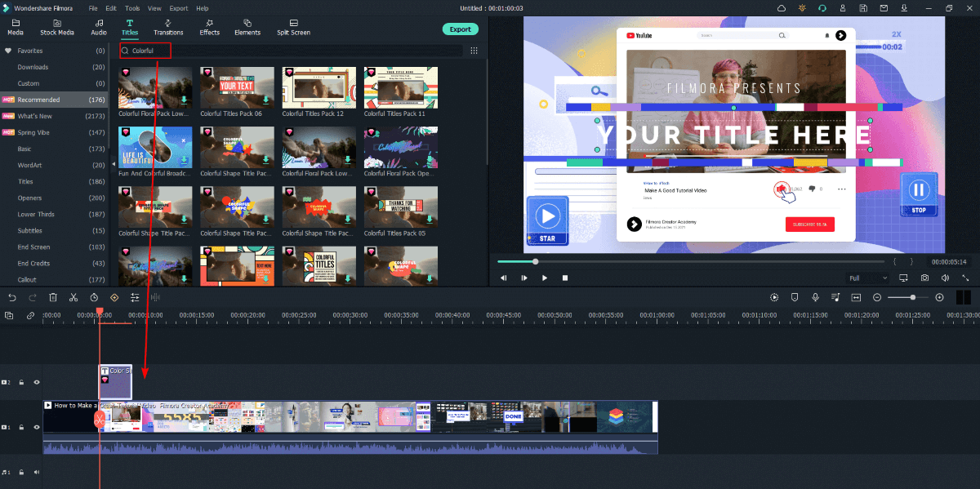Open preview display monitor settings icon

(904, 278)
